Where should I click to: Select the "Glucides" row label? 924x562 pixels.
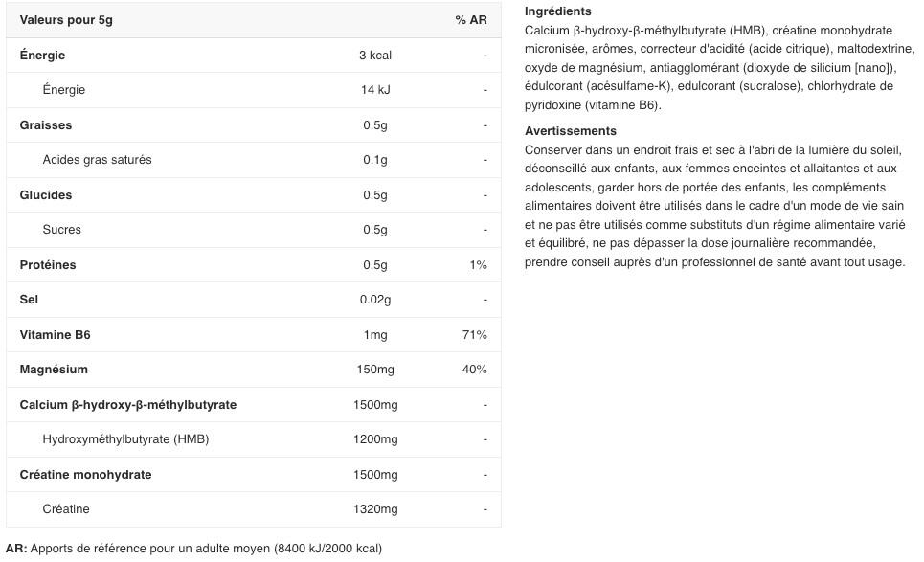(x=46, y=195)
